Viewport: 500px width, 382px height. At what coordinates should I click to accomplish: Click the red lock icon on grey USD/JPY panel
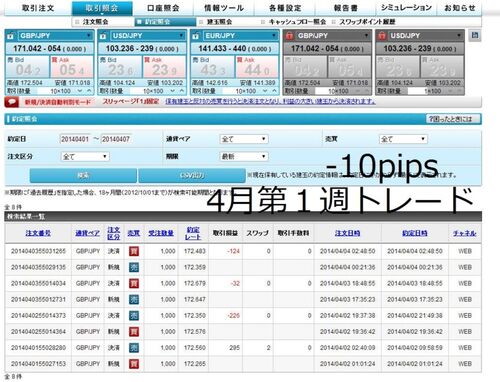pyautogui.click(x=382, y=36)
